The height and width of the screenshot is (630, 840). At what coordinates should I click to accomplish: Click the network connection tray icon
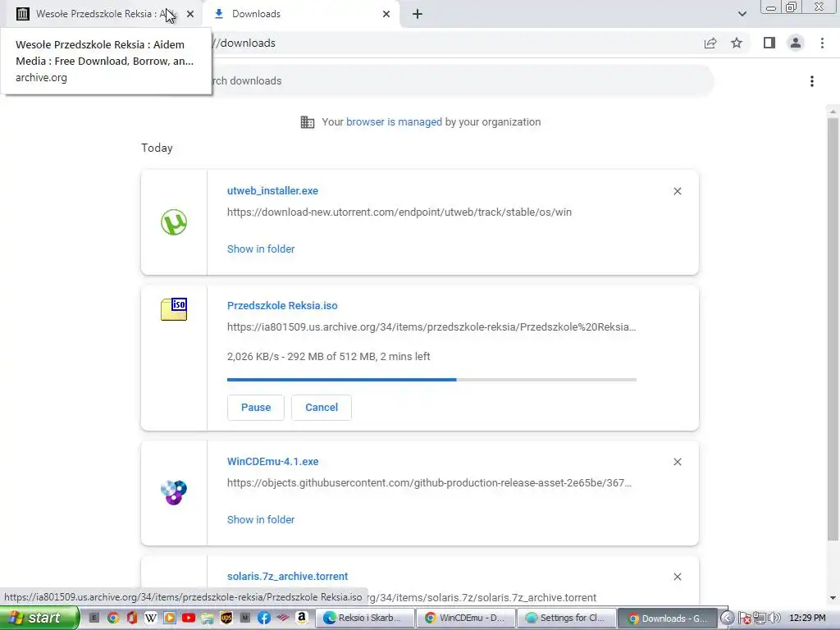point(759,619)
